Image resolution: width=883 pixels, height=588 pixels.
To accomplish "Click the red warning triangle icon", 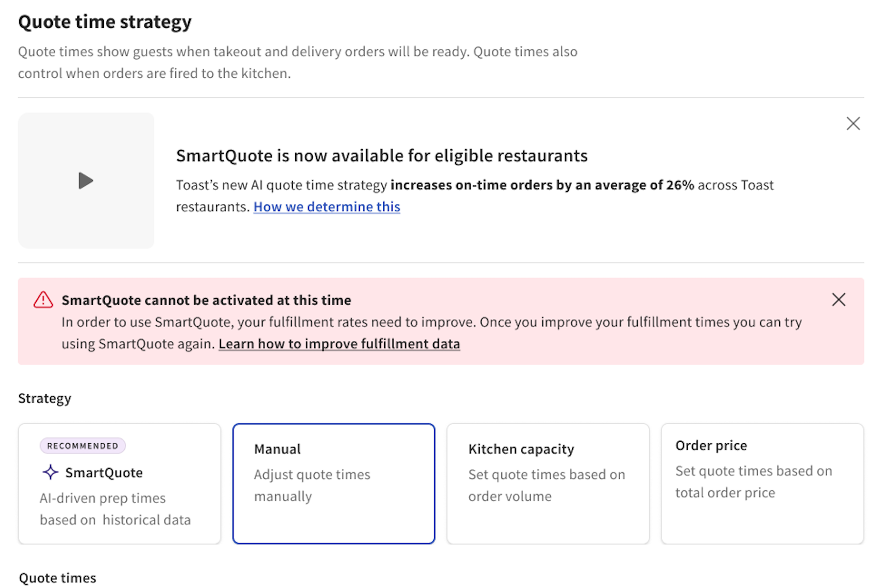I will pyautogui.click(x=43, y=300).
